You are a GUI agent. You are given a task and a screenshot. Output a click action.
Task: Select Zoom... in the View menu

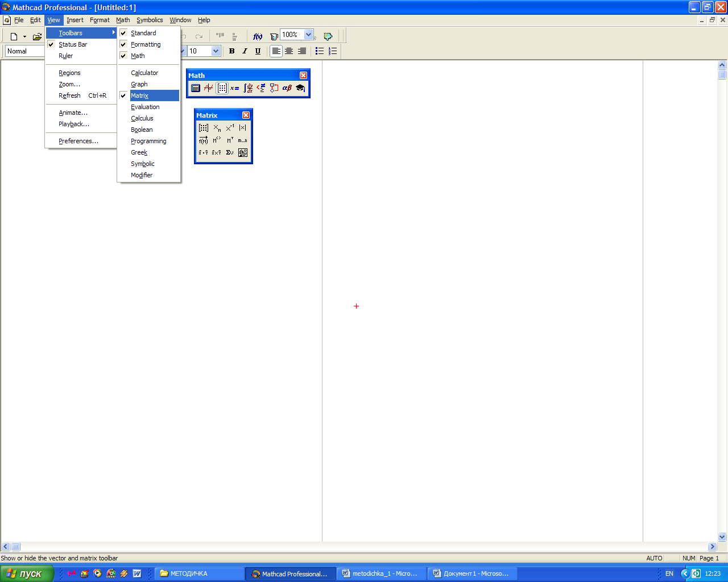[81, 84]
